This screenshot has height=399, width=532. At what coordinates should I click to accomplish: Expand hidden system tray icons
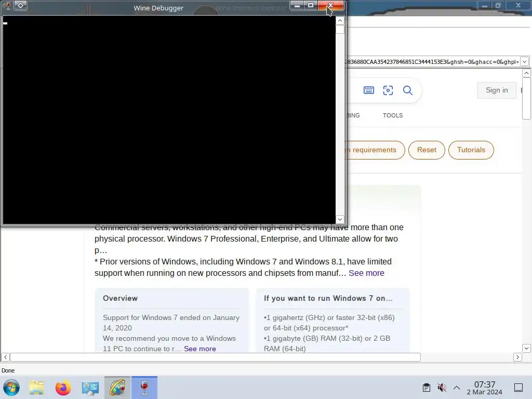pos(457,388)
